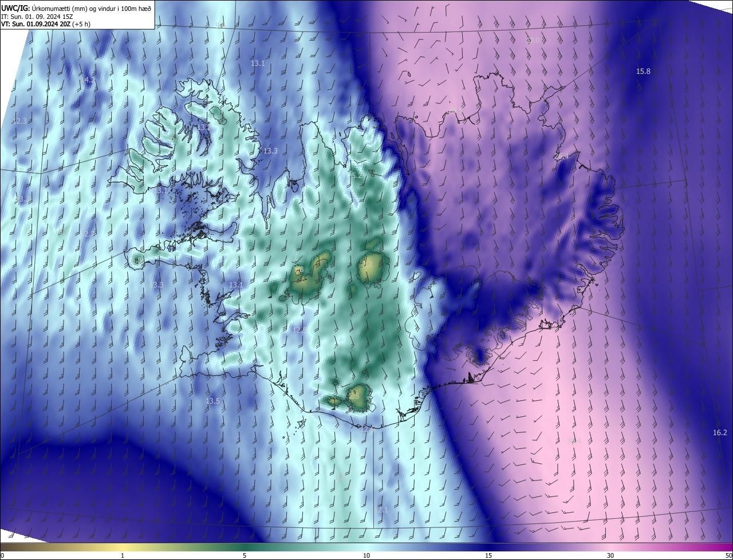Click the map value label '26.4'
Viewport: 733px width, 560px height.
562,156
